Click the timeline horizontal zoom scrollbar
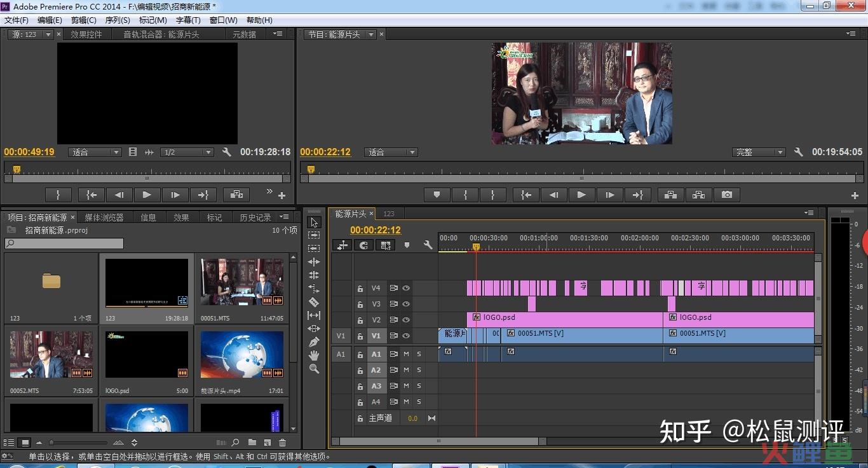Image resolution: width=868 pixels, height=468 pixels. (440, 441)
